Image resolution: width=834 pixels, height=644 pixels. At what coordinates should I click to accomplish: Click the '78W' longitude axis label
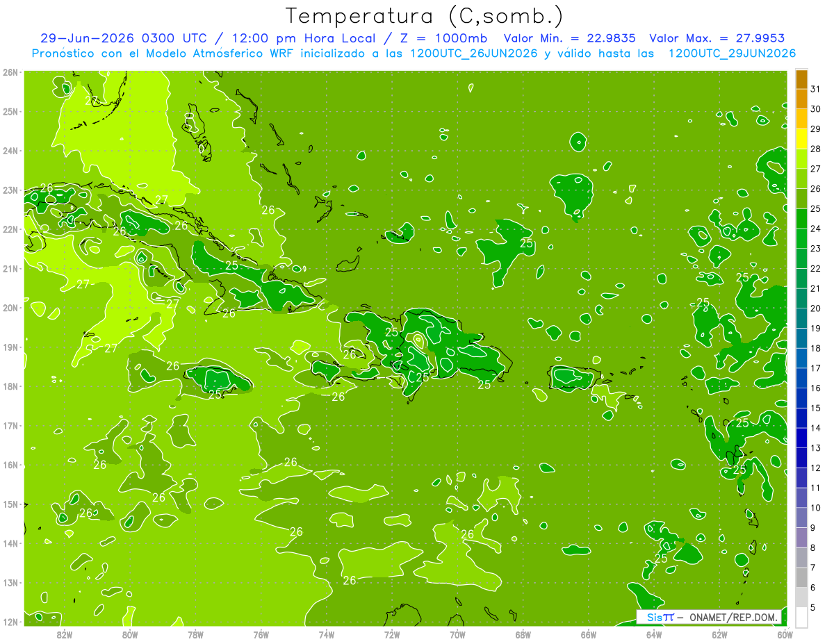[x=195, y=634]
